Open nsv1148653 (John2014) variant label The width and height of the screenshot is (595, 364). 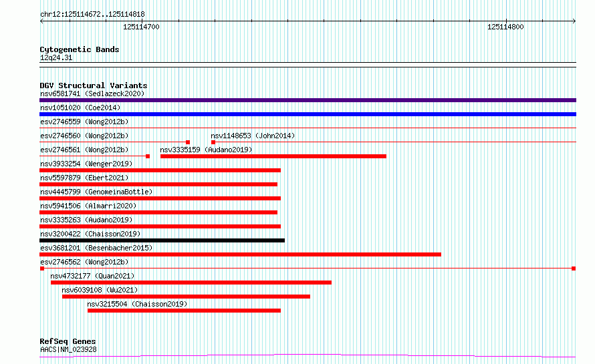coord(253,136)
